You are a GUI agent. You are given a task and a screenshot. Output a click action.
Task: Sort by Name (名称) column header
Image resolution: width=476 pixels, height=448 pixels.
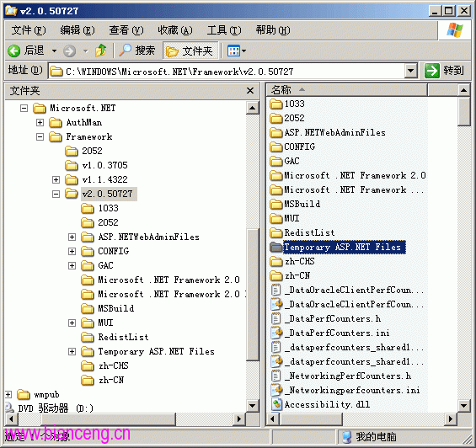coord(346,90)
